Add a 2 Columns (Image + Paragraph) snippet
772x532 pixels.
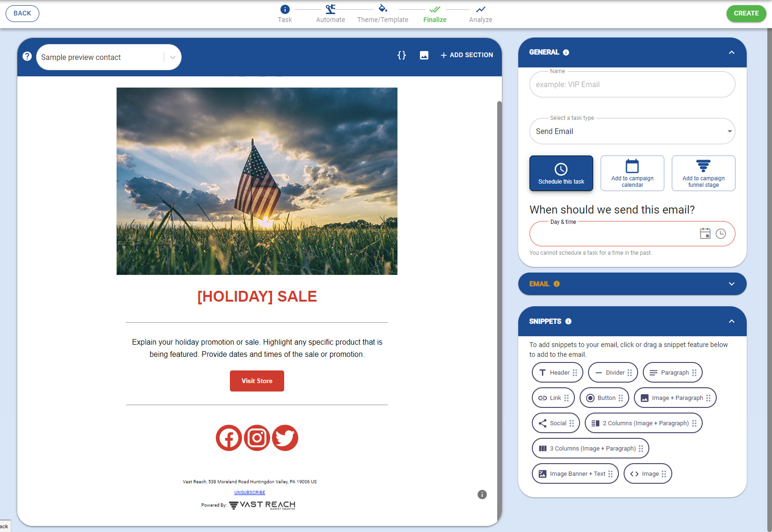[x=644, y=423]
